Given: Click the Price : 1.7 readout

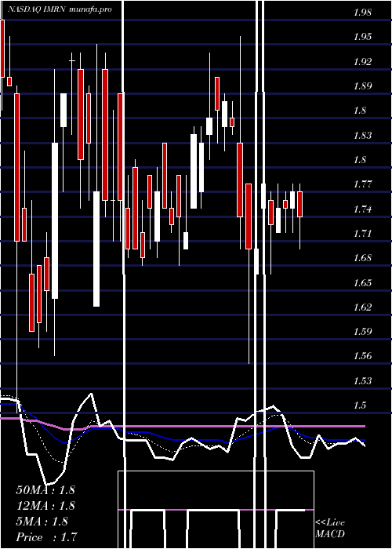Looking at the screenshot, I should click(46, 537).
